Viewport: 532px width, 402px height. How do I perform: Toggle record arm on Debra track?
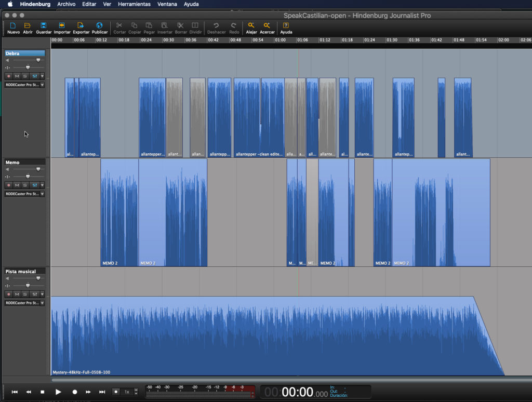tap(9, 76)
